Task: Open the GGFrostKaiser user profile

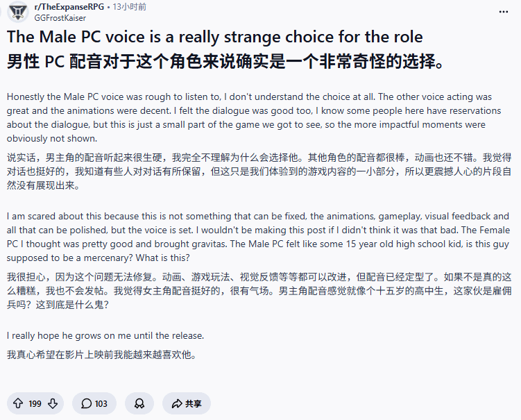Action: point(59,17)
